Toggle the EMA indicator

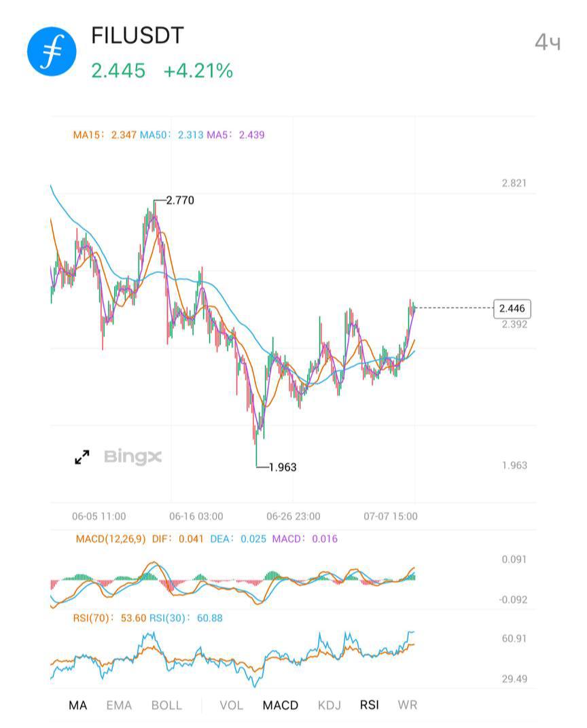click(119, 705)
